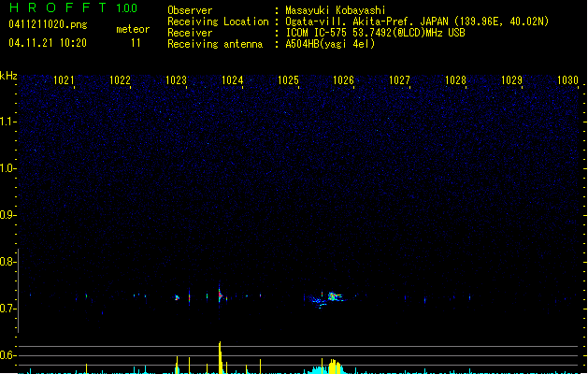
Task: Click the bright meteor echo just before 1024
Action: [220, 295]
